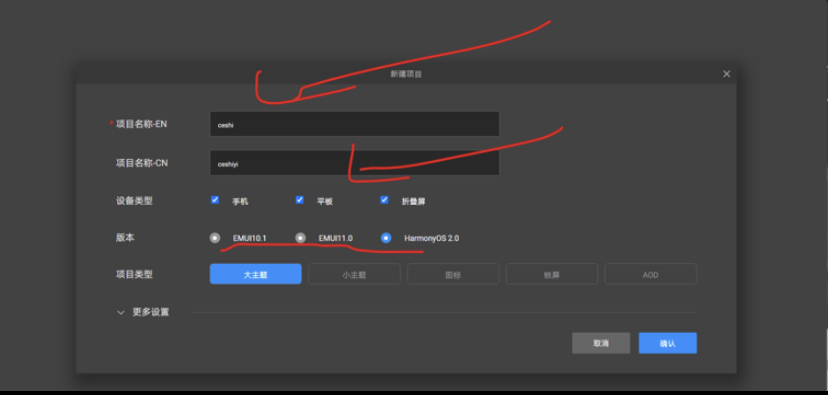
Task: Select the EMUI11.0 version radio button
Action: (300, 238)
